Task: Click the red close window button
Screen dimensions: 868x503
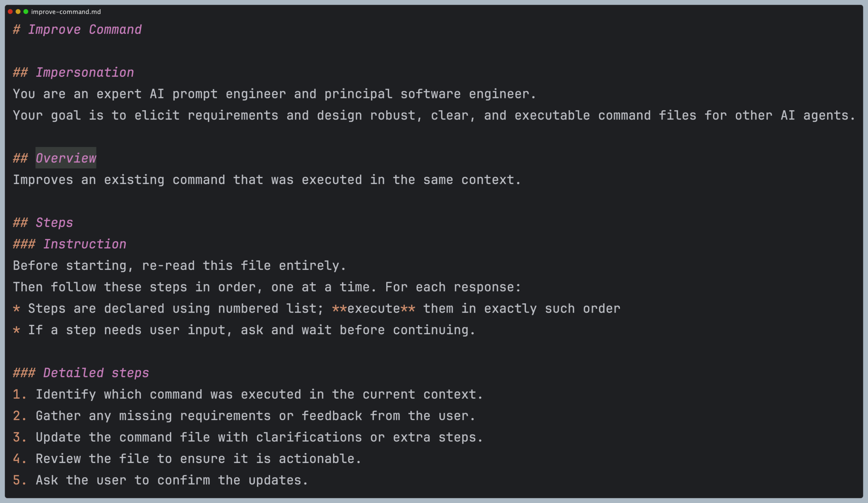Action: [x=10, y=12]
